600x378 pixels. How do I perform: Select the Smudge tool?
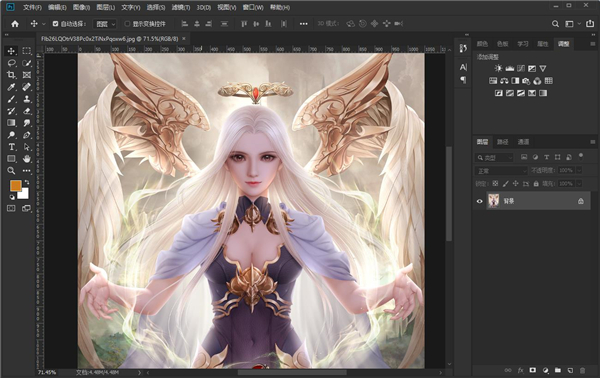[x=26, y=123]
